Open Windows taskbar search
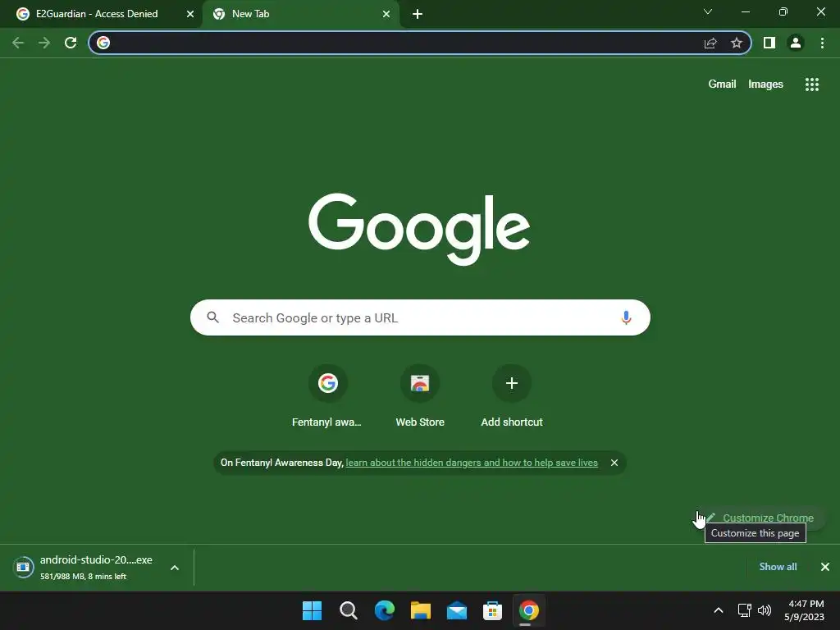 [349, 610]
